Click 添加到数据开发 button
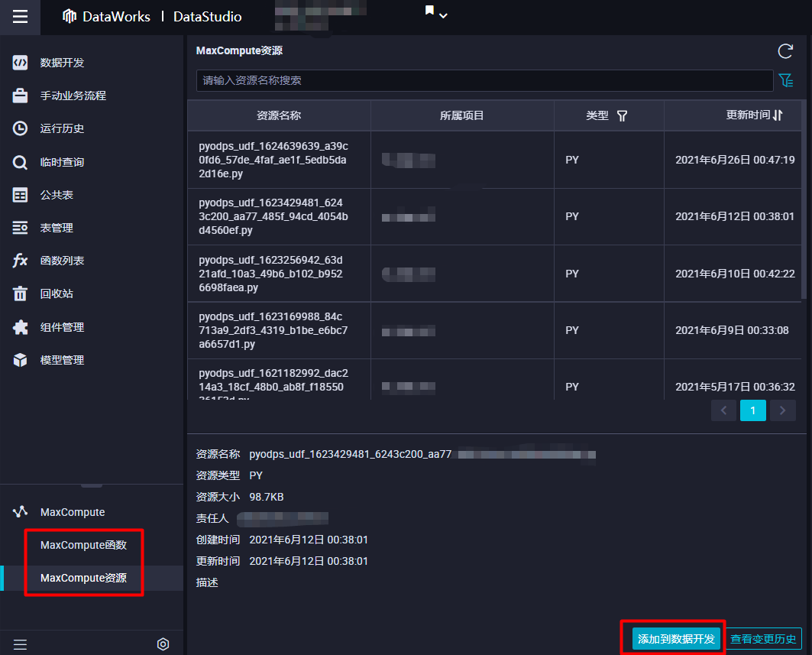 point(676,639)
